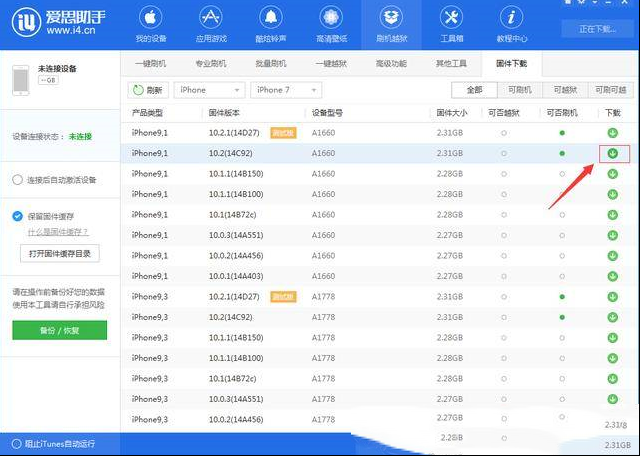Click the i4 爱思助手 logo

coord(58,22)
